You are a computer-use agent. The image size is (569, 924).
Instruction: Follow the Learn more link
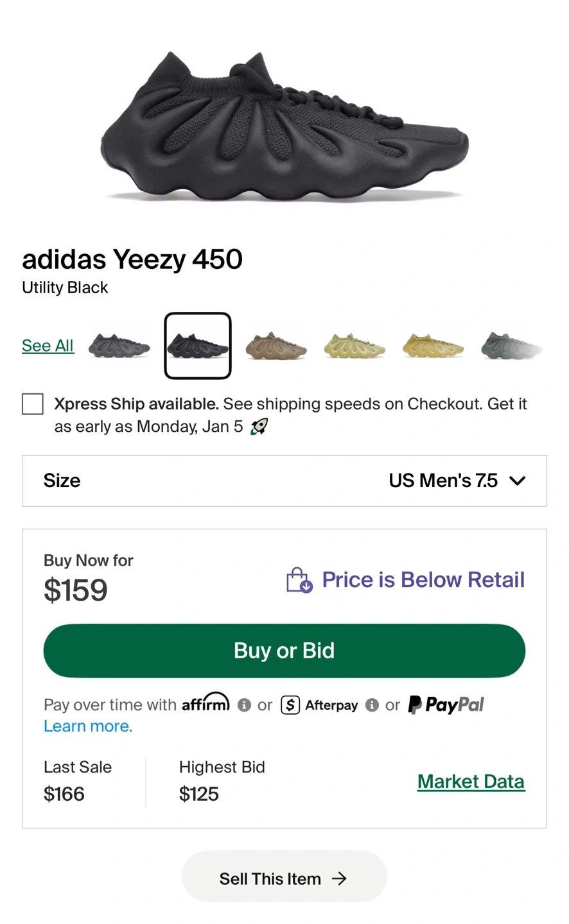click(87, 726)
